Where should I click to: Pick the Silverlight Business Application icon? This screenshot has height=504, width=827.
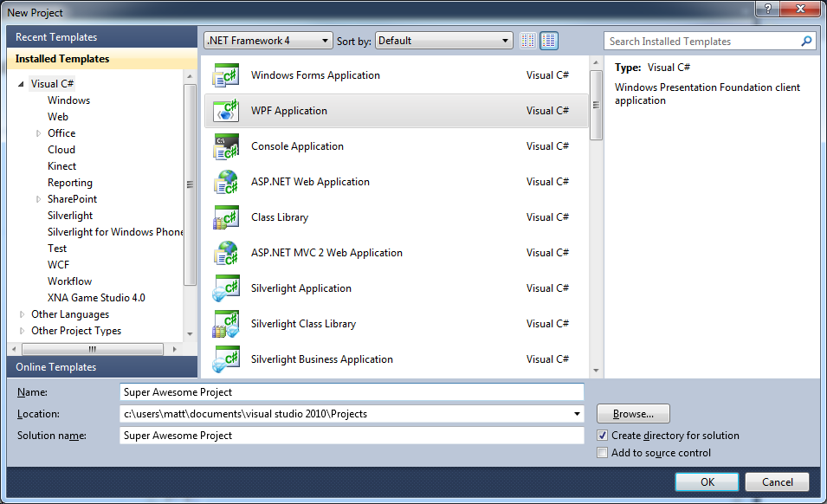(226, 359)
